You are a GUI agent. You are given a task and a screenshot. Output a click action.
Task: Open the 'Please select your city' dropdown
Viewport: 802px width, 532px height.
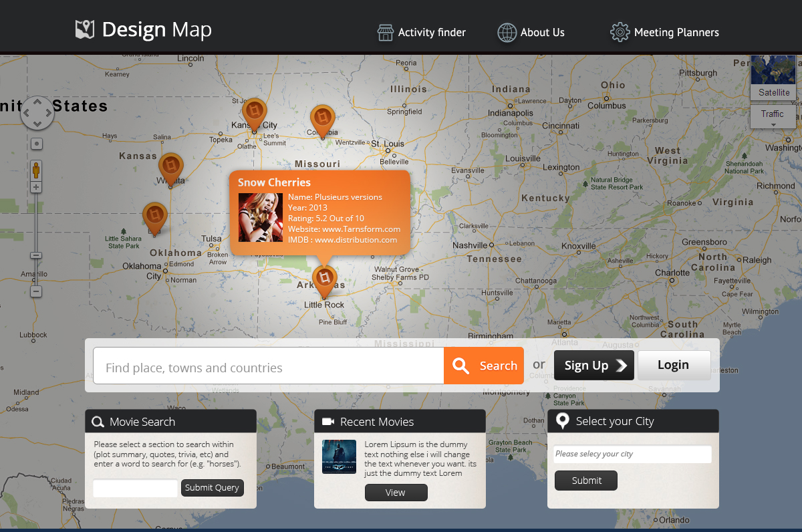tap(632, 454)
